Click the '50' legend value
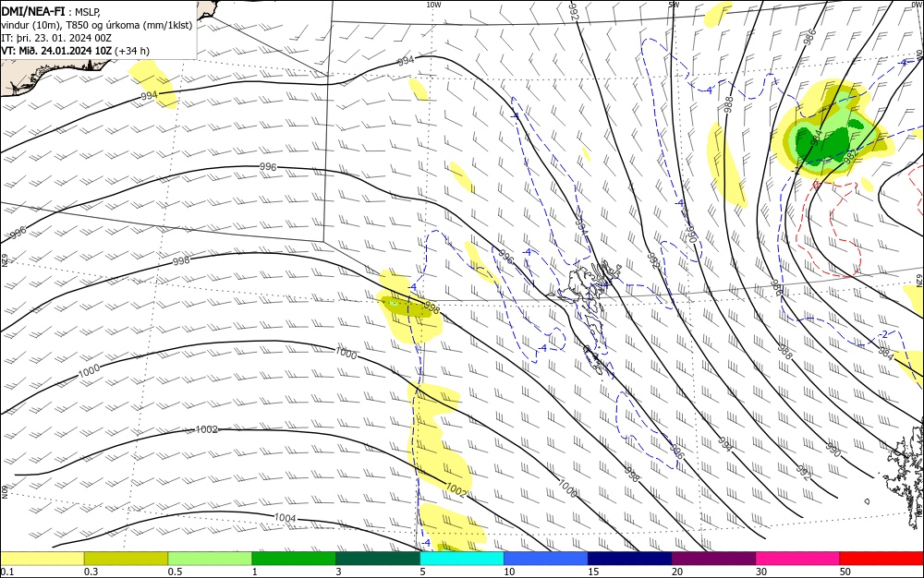 click(845, 572)
